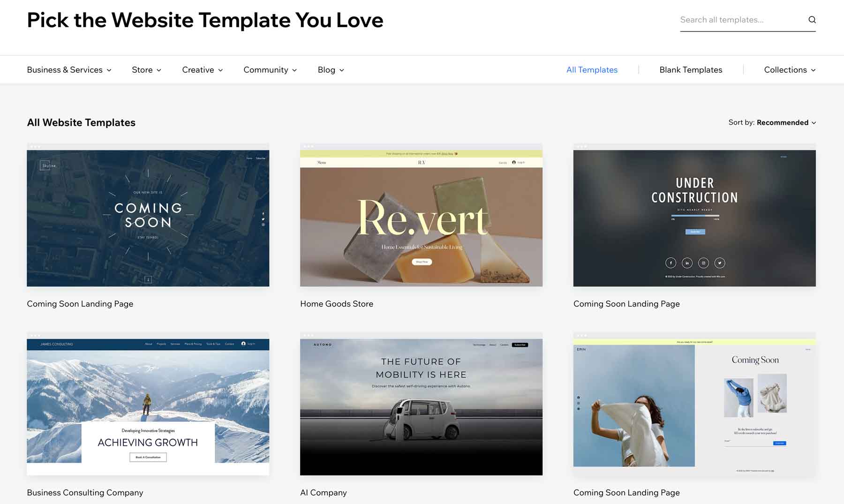Click the Facebook icon on Skyline template edge
This screenshot has height=504, width=844.
point(263,214)
